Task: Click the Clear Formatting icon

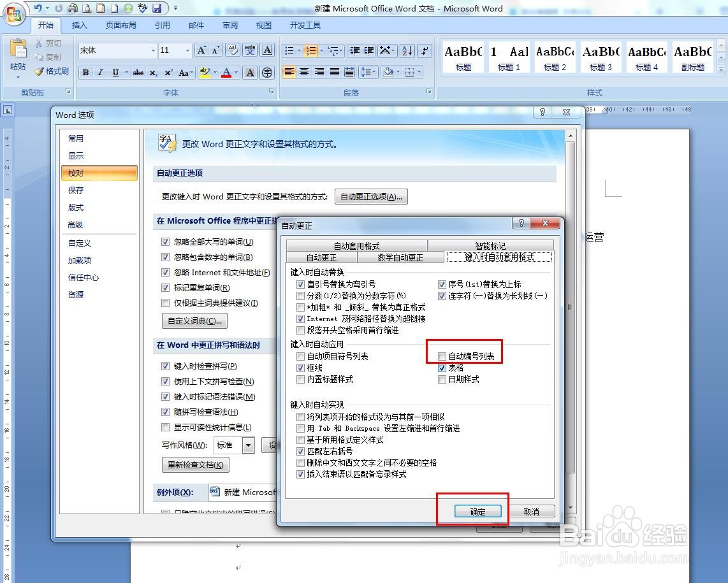Action: 233,50
